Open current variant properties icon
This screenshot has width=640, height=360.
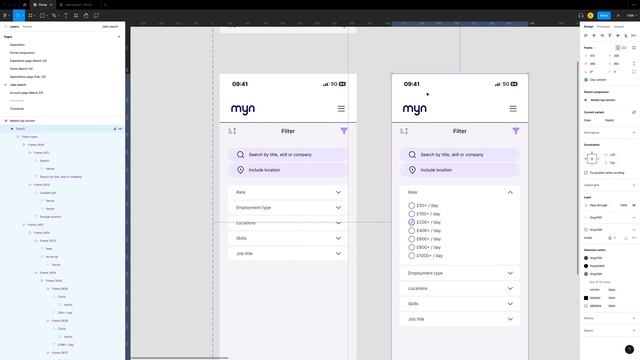(x=634, y=112)
